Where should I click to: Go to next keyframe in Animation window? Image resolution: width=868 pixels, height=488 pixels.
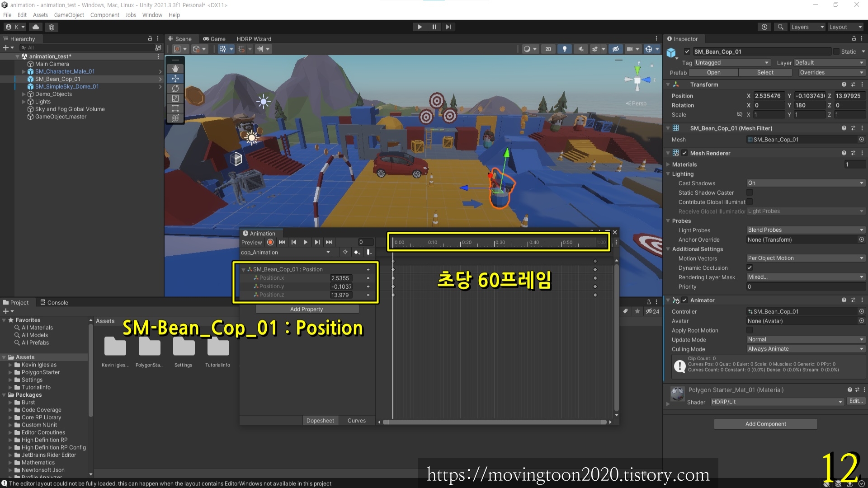(317, 242)
